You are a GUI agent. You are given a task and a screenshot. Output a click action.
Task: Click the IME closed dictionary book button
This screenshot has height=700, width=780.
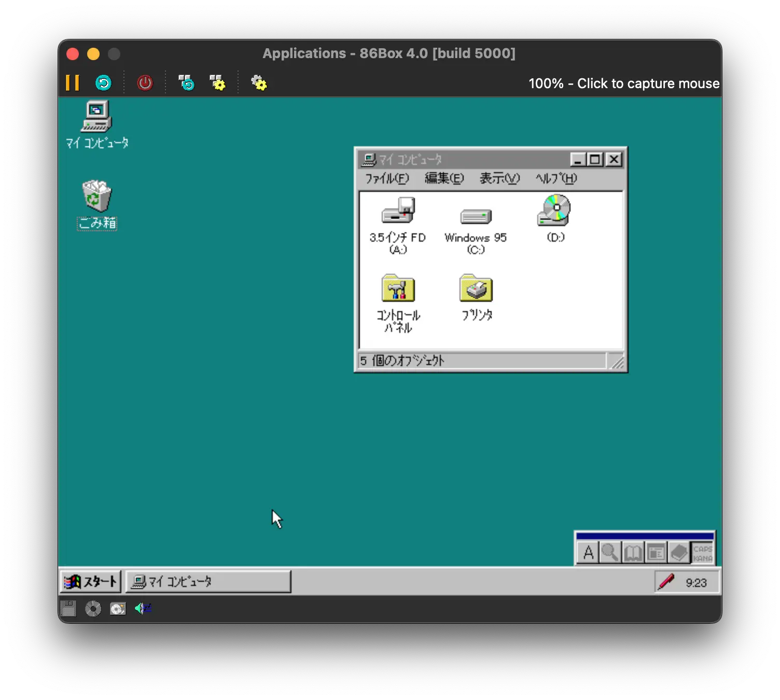(x=679, y=553)
